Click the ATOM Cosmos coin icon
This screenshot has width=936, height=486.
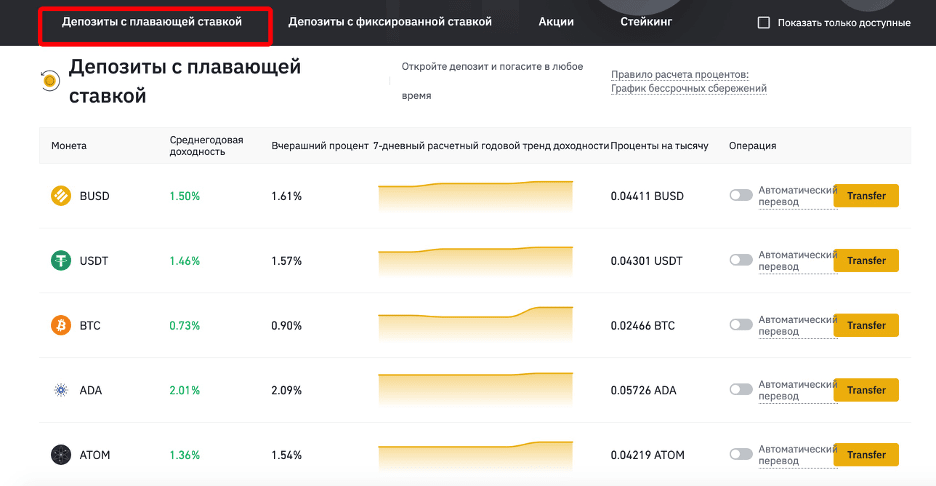tap(61, 455)
